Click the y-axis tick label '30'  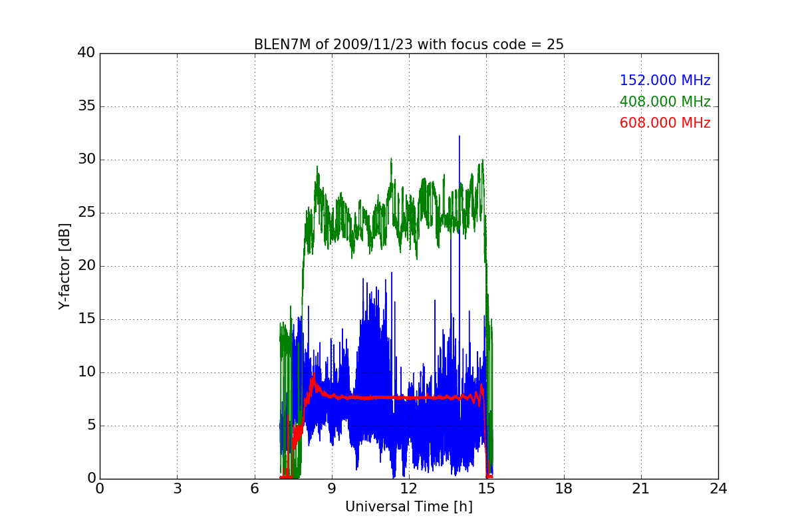click(86, 160)
